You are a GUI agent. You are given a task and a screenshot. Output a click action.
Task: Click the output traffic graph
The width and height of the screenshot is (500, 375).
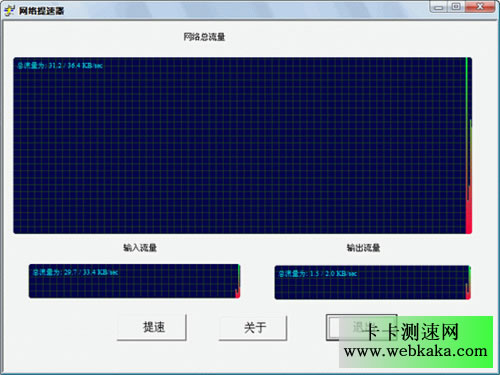coord(372,282)
